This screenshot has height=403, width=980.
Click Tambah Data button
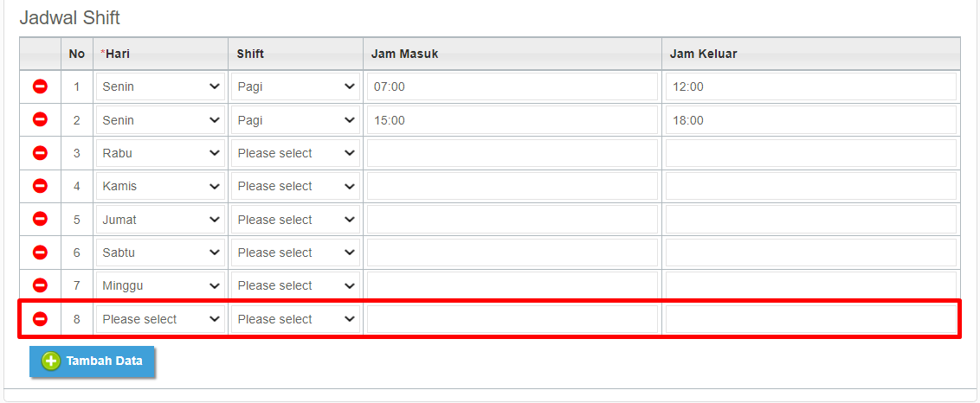point(93,361)
